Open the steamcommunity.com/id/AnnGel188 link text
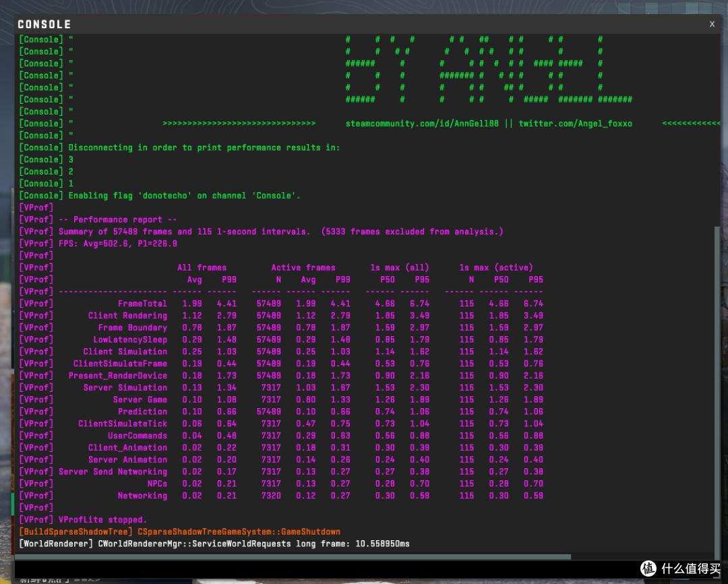 (x=422, y=123)
